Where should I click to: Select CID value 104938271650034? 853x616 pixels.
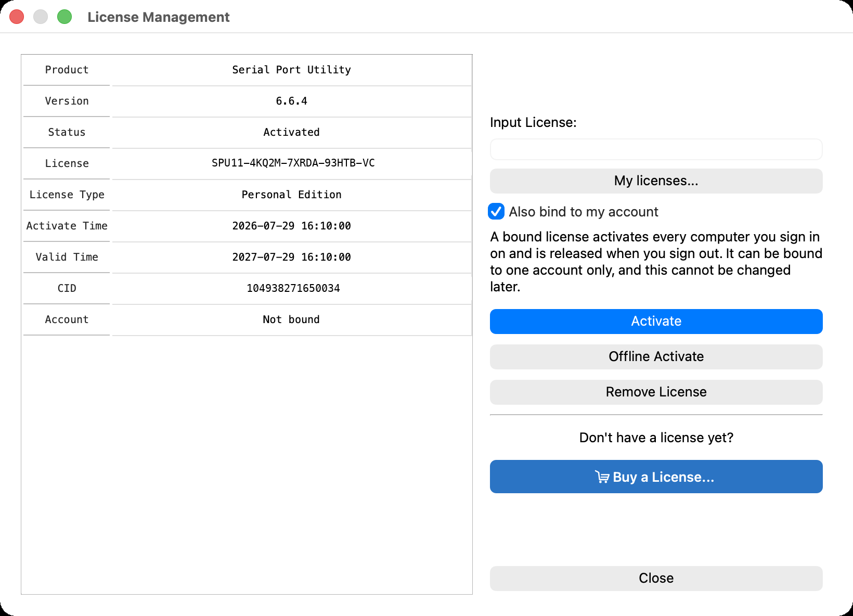(293, 288)
